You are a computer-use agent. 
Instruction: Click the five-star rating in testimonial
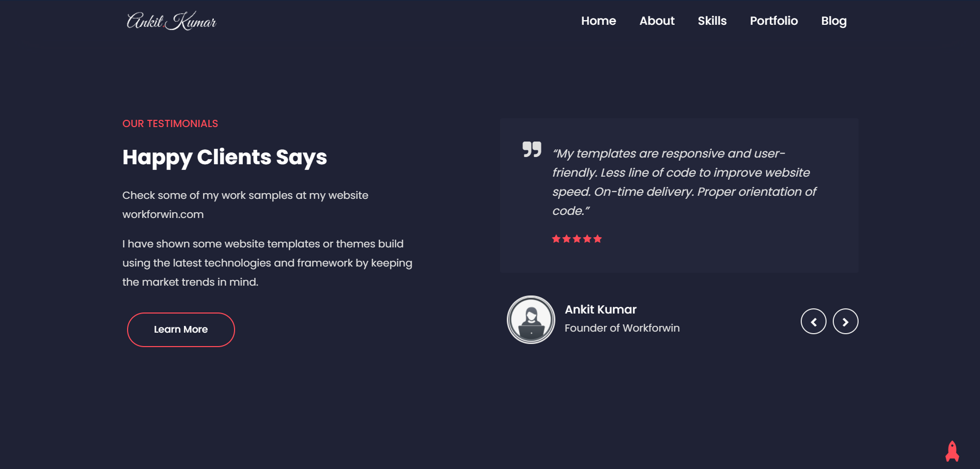point(577,239)
